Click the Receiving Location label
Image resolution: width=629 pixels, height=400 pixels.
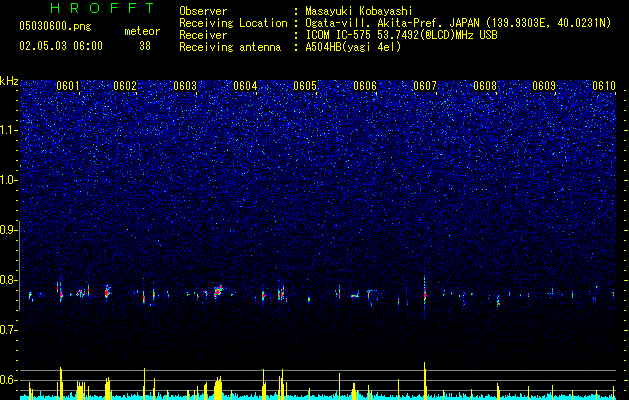tap(233, 23)
